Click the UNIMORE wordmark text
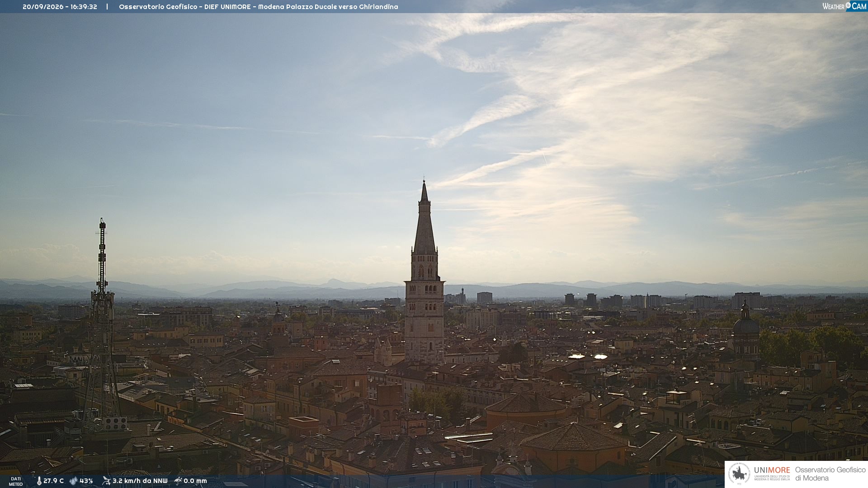Image resolution: width=868 pixels, height=488 pixels. (x=772, y=470)
